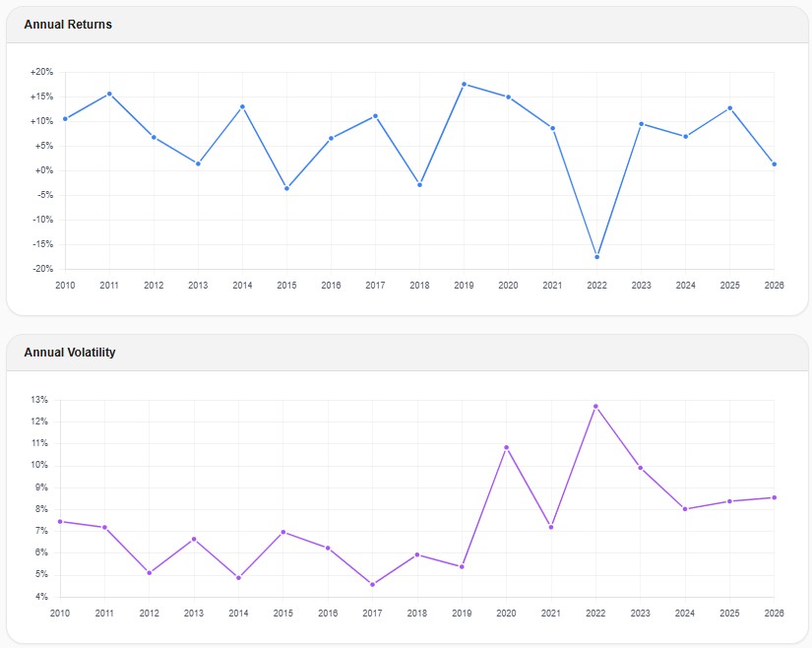Select the 2019 peak point on Annual Returns
812x648 pixels.
coord(465,84)
